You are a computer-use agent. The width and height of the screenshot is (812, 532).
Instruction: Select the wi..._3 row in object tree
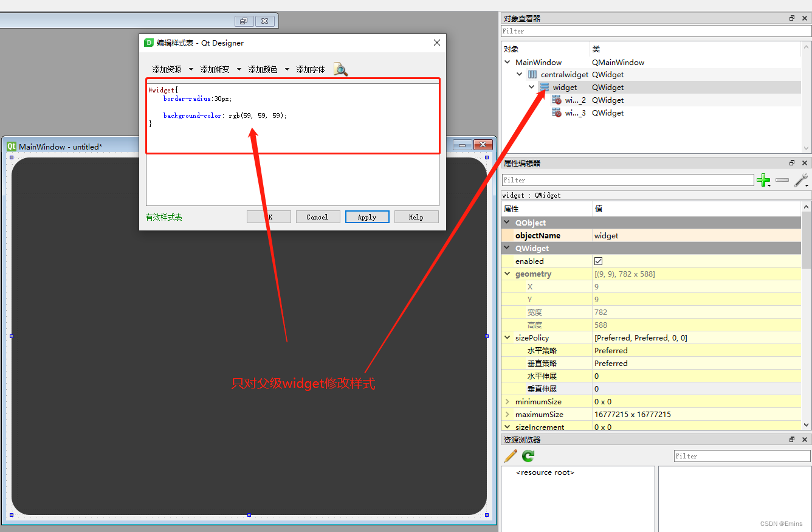click(x=651, y=113)
